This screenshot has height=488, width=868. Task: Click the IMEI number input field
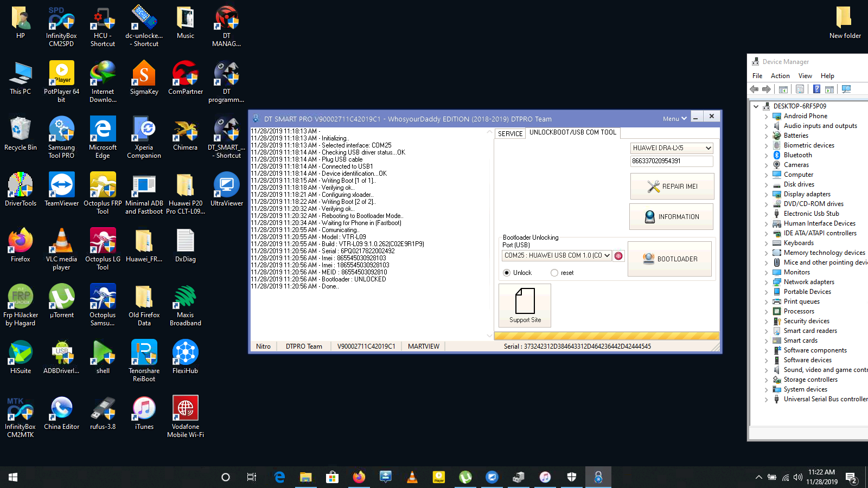pyautogui.click(x=672, y=161)
